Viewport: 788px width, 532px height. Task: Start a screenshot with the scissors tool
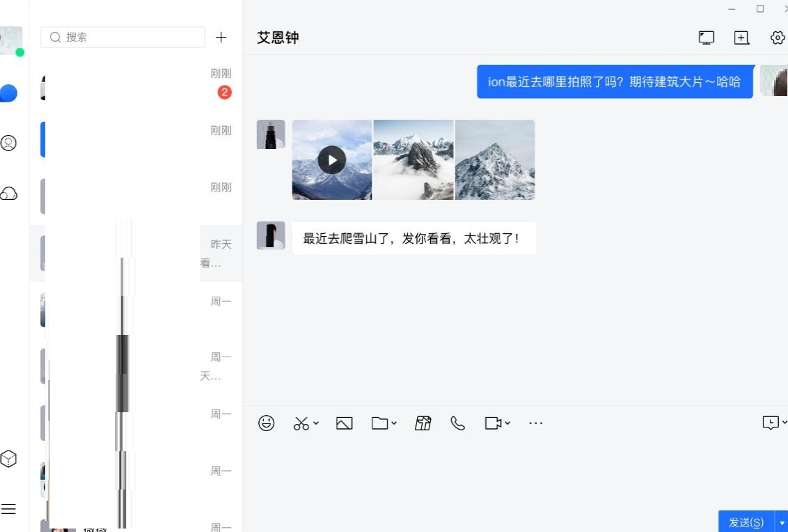[301, 423]
